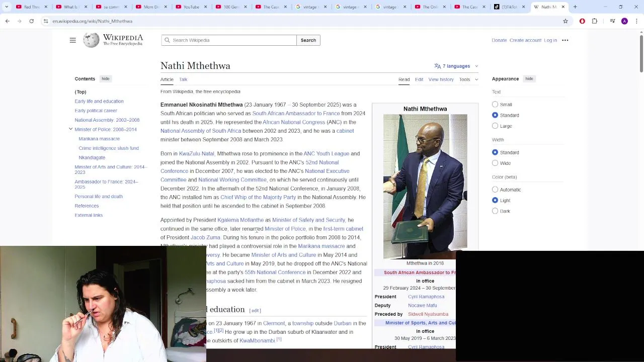Jump to Nkandlagate in contents
This screenshot has width=644, height=362.
92,158
